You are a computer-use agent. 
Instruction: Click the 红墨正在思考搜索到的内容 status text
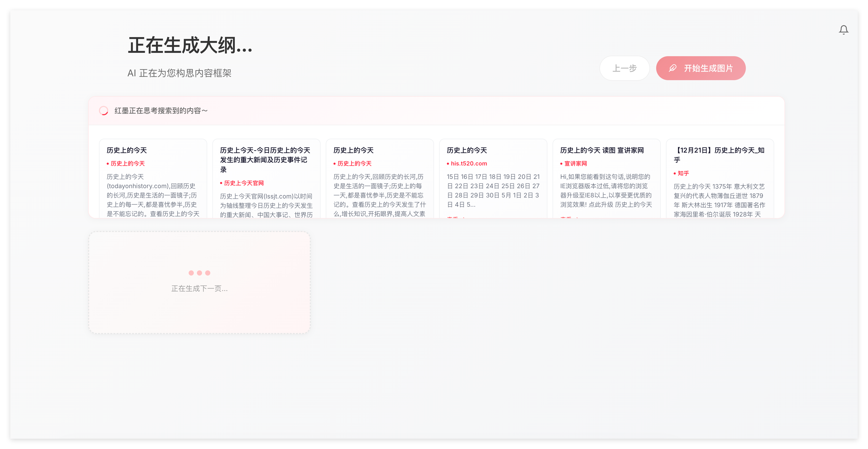(161, 111)
